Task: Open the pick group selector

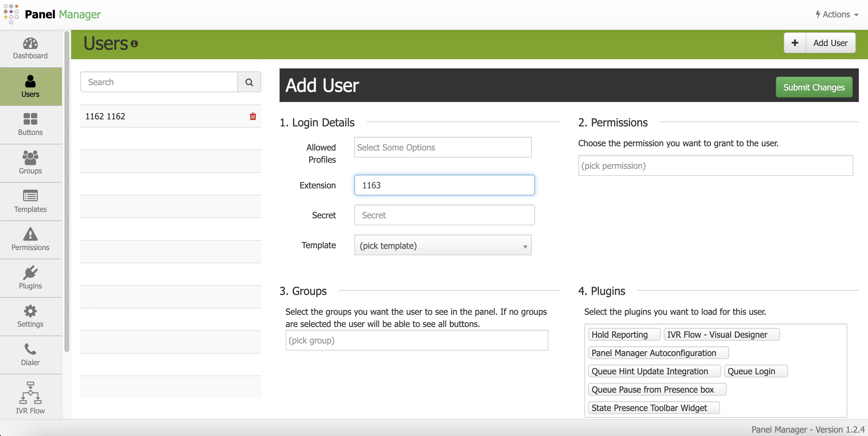Action: 417,340
